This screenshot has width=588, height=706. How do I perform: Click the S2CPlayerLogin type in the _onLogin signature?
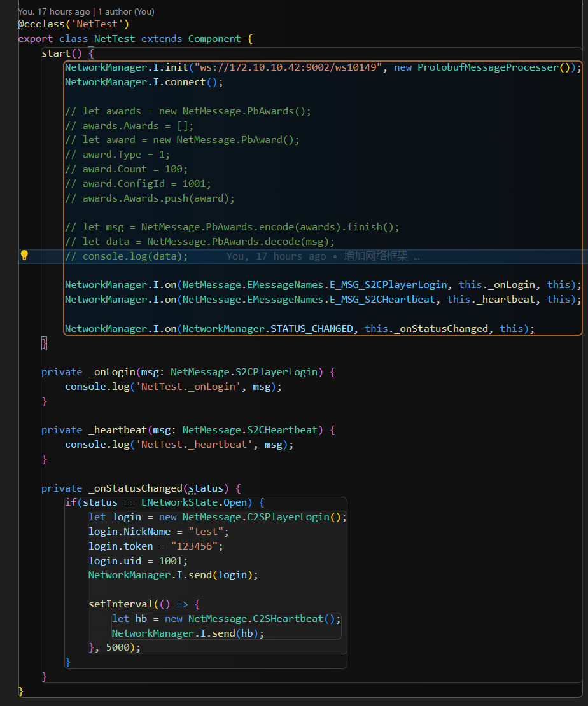pos(277,372)
